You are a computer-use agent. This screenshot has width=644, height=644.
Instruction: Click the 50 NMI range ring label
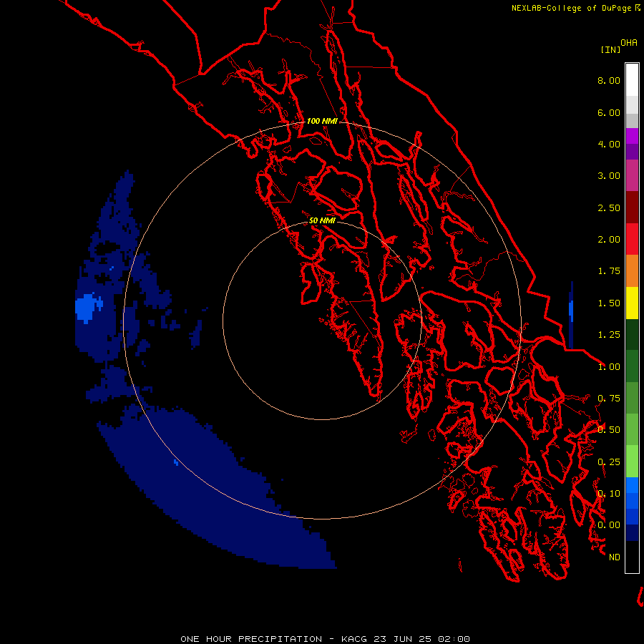point(322,220)
